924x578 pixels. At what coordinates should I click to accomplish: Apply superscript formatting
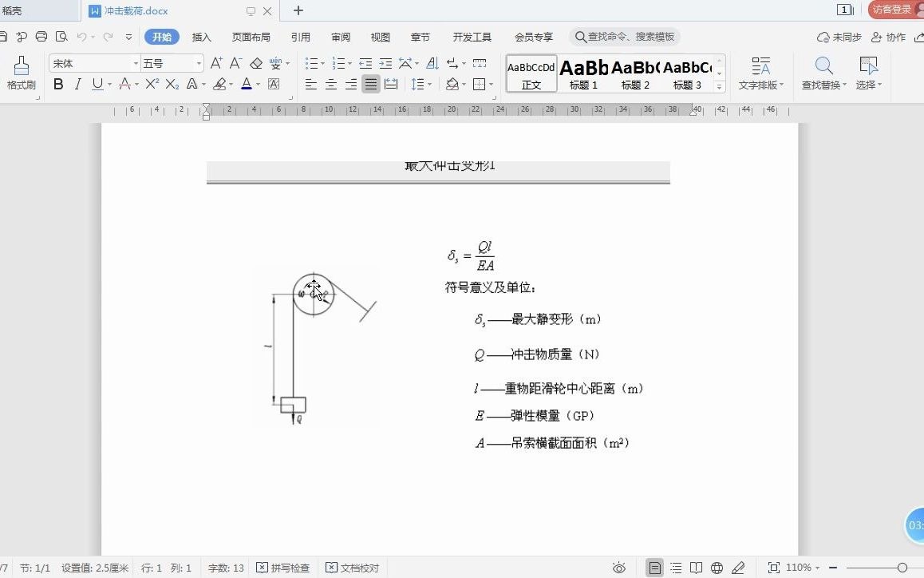click(x=152, y=84)
